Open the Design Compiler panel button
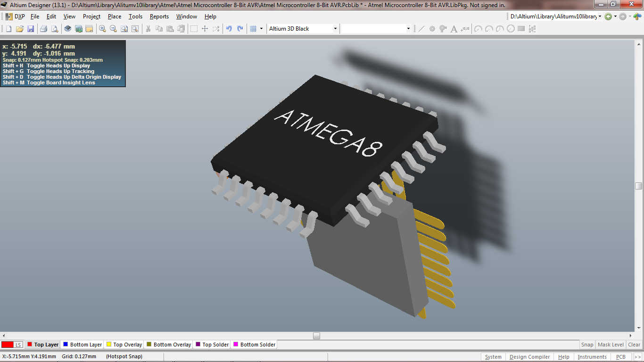644x362 pixels. [x=529, y=357]
